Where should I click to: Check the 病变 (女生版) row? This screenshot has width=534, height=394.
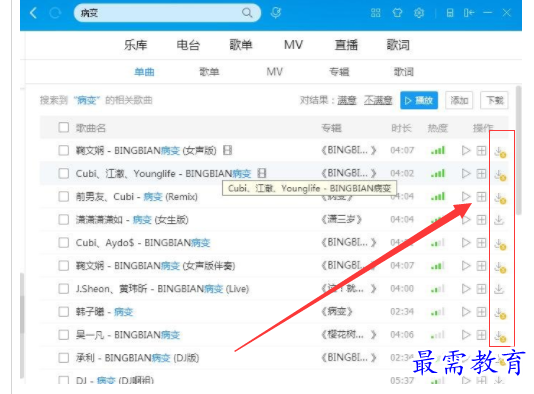tap(63, 220)
